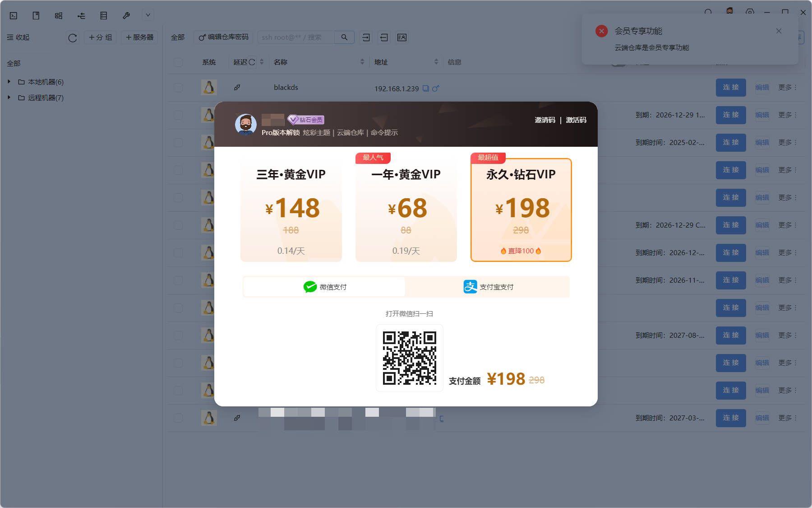Click the magnifier search icon
The image size is (812, 508).
click(344, 37)
